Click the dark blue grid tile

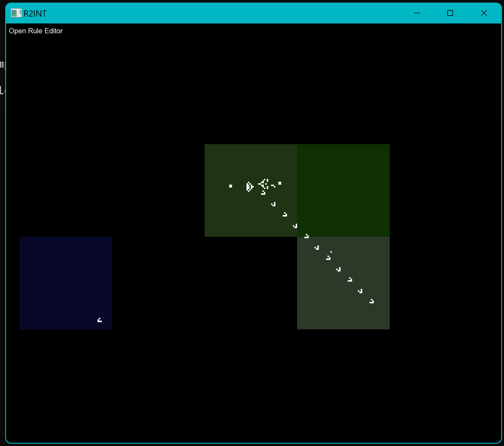(x=66, y=283)
